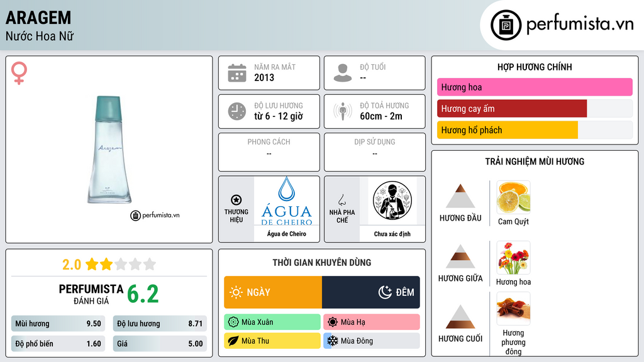
Task: Click the Giá 5.00 score
Action: click(160, 344)
